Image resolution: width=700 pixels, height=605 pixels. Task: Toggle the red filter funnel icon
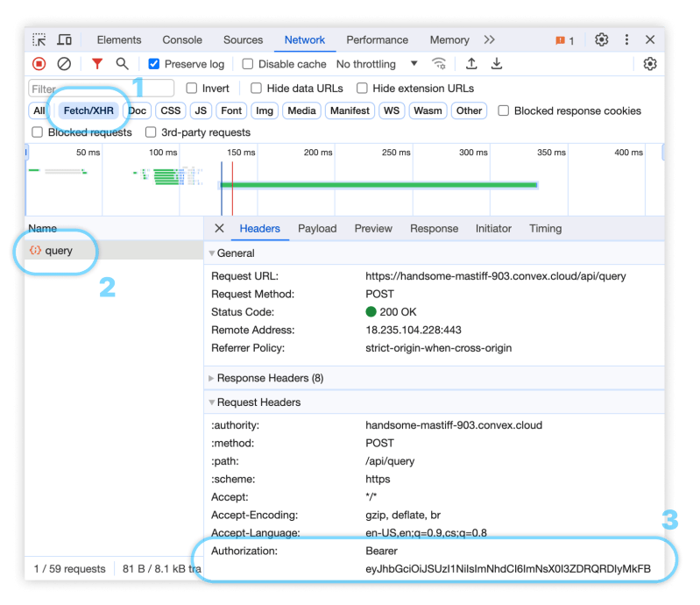pyautogui.click(x=97, y=64)
